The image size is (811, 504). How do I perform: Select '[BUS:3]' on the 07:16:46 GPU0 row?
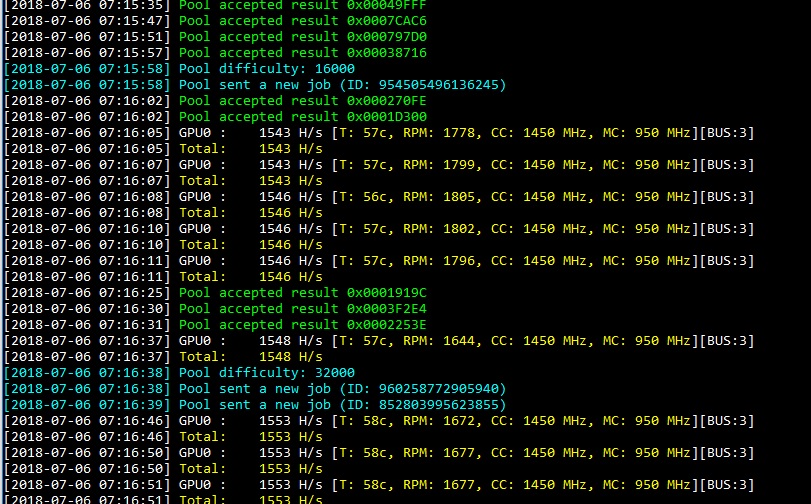pos(727,421)
